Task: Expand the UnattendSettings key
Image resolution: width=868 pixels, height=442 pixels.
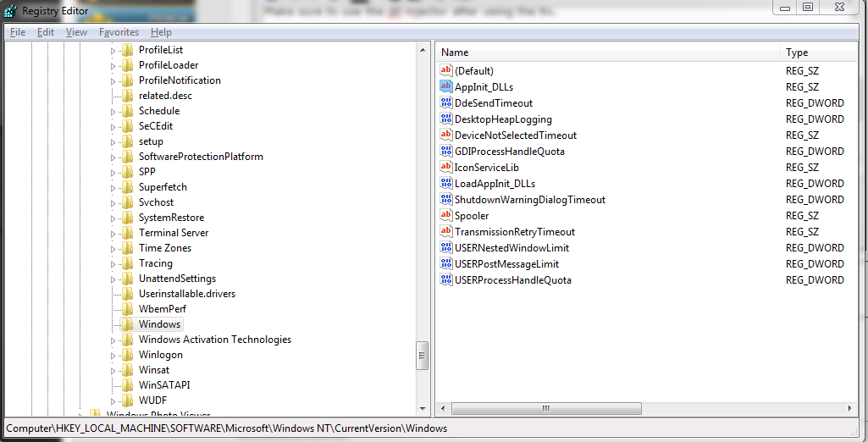Action: pos(113,279)
